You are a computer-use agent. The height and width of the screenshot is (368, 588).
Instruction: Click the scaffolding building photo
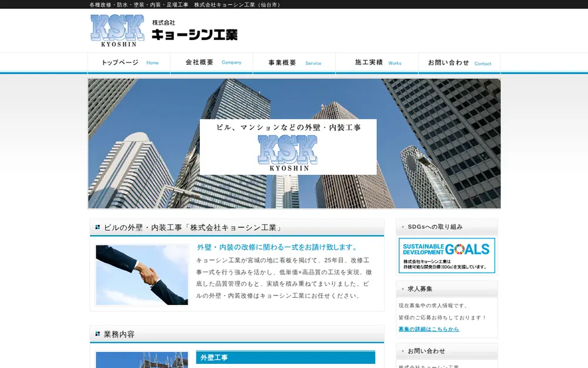tap(142, 360)
